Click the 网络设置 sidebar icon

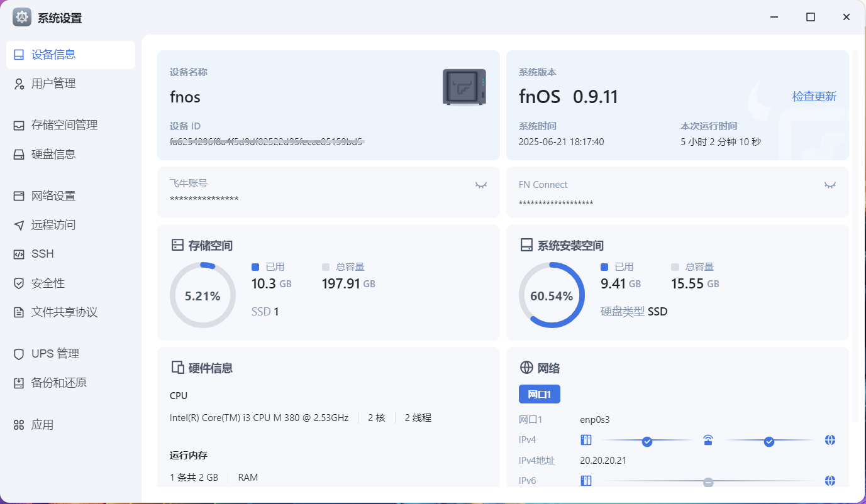(x=19, y=196)
